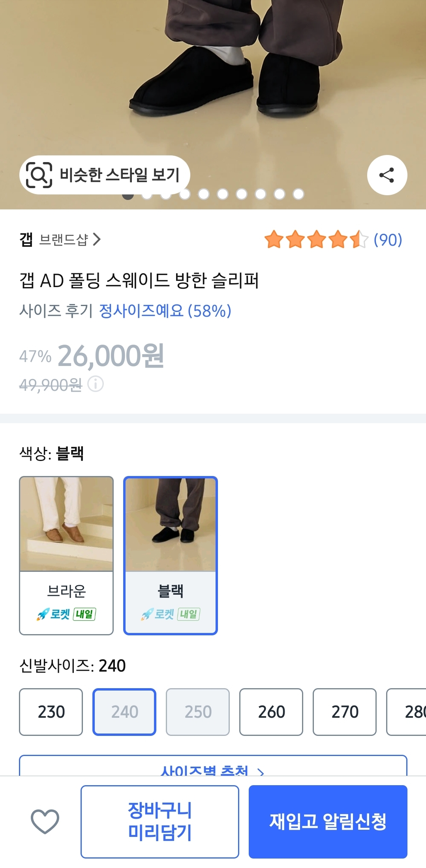
Task: Select shoe size 260
Action: [x=271, y=712]
